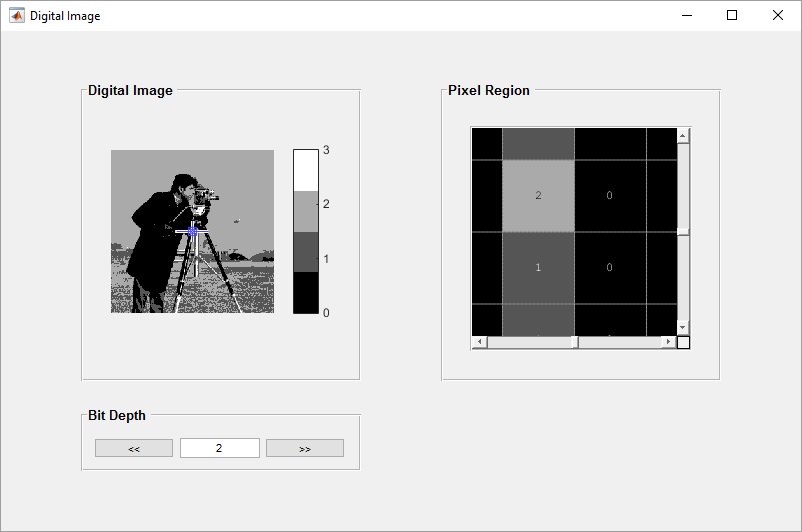This screenshot has height=532, width=802.
Task: Select the pixel cell showing value 2
Action: point(538,195)
